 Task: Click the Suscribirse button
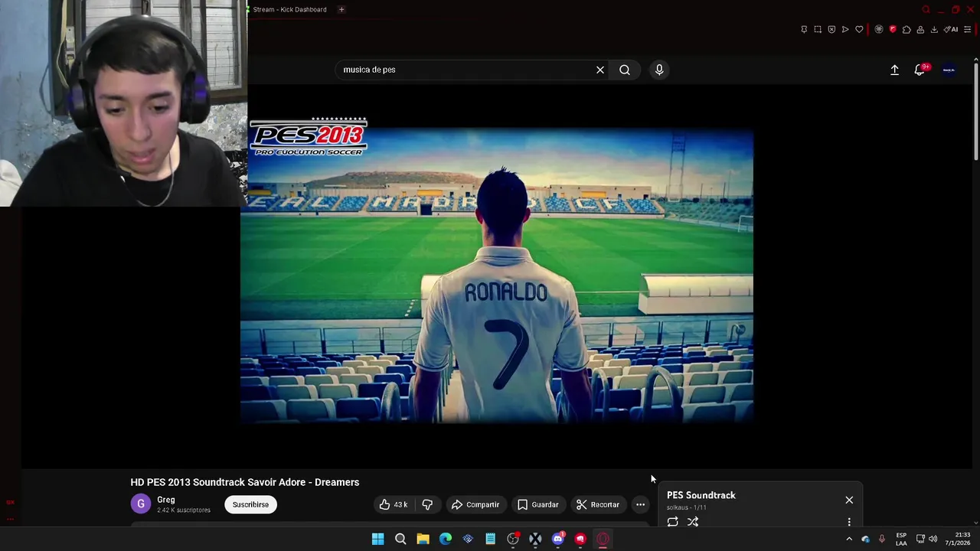[250, 504]
